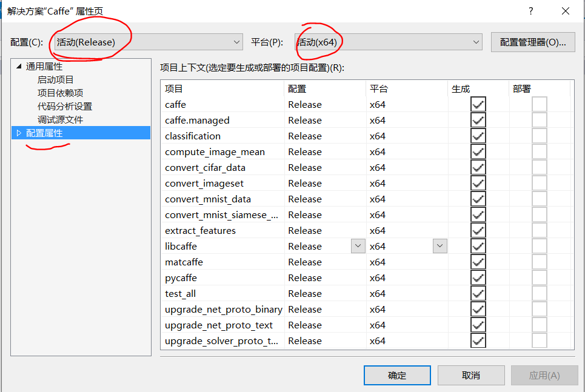Toggle build checkbox for upgrade_net_proto_text
Viewport: 585px width, 392px height.
[x=478, y=325]
